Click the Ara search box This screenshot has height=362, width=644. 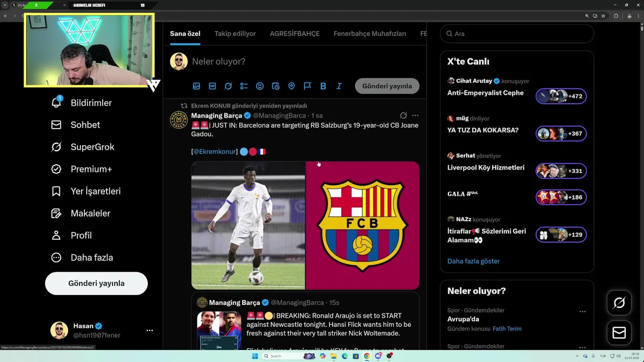tap(517, 34)
